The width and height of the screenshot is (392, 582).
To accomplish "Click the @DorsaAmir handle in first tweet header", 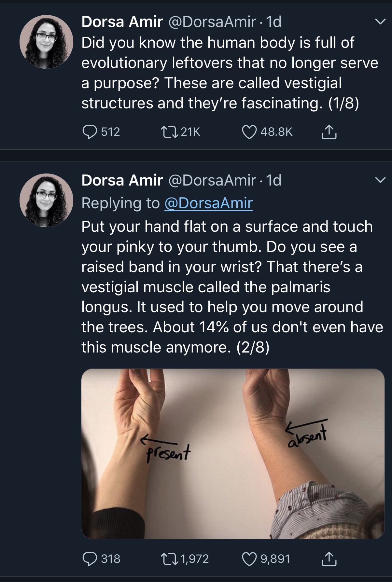I will coord(212,22).
